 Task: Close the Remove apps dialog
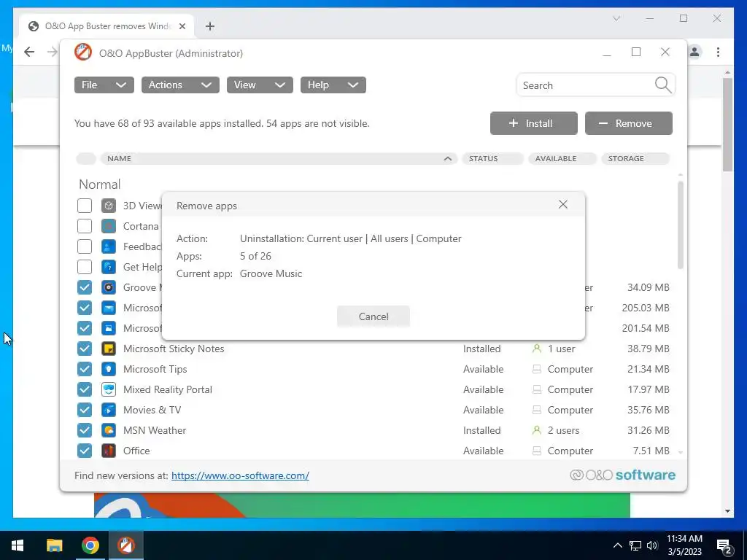click(x=563, y=204)
